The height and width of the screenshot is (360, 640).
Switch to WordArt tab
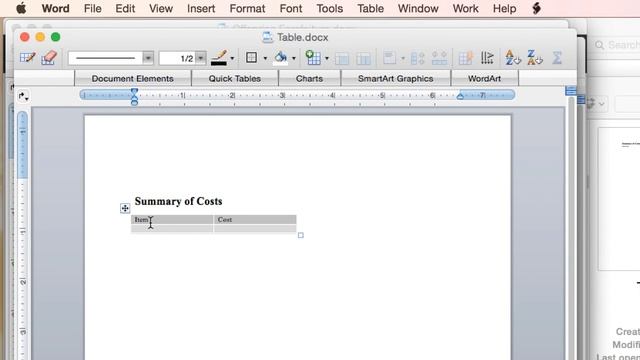pyautogui.click(x=484, y=78)
